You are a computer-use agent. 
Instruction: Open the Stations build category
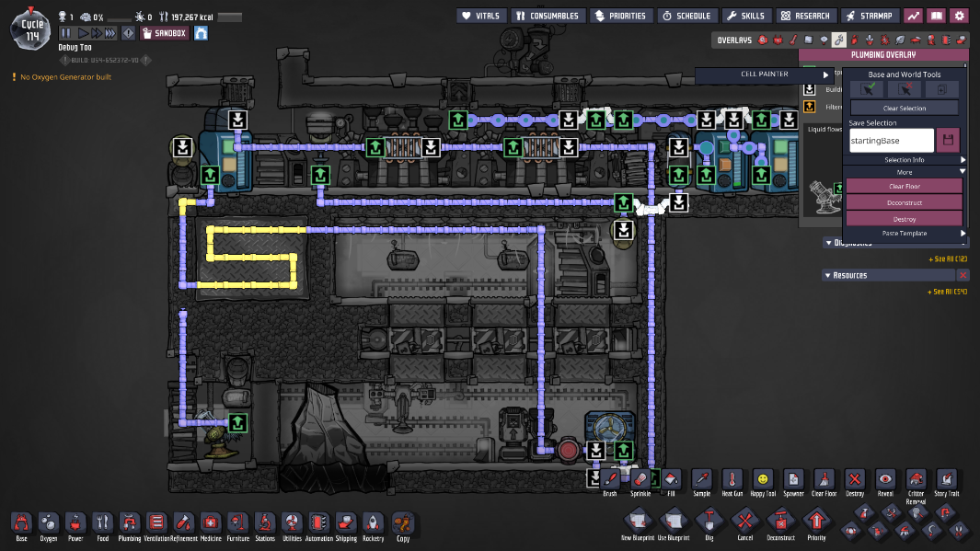(265, 523)
